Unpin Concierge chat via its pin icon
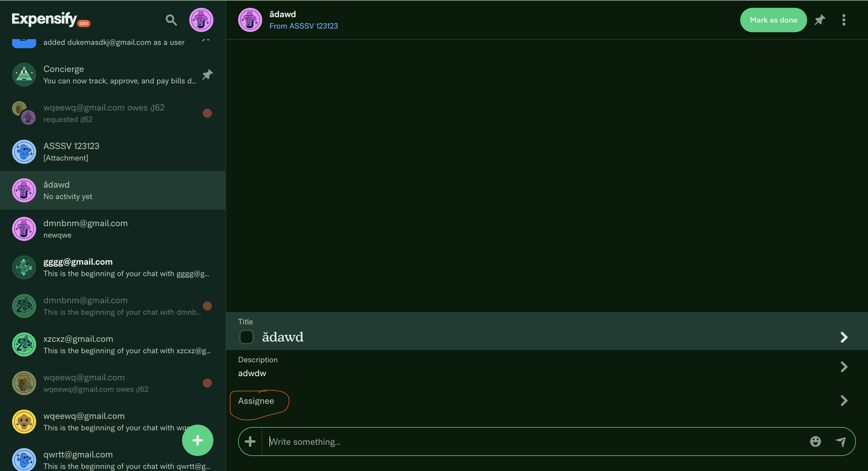Viewport: 868px width, 471px height. click(207, 74)
